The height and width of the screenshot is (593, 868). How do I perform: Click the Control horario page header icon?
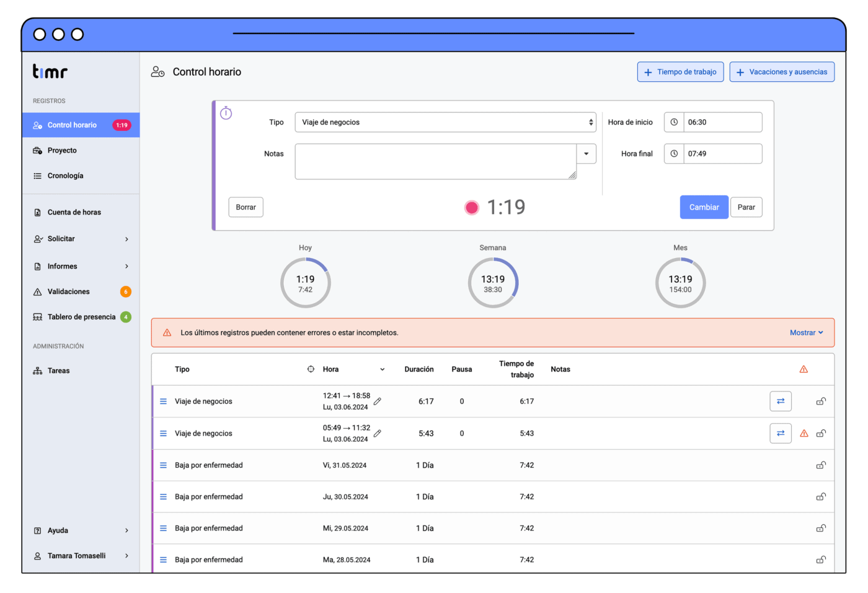pos(157,72)
